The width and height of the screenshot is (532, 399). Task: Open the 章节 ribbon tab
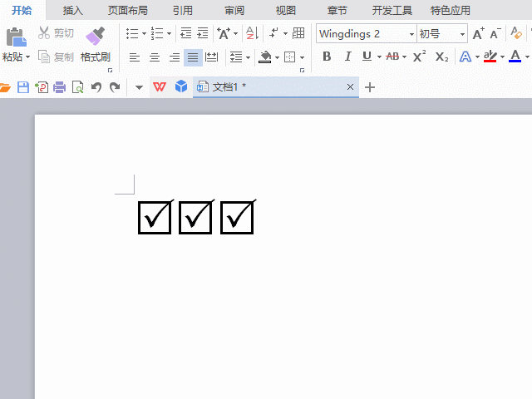pos(337,11)
